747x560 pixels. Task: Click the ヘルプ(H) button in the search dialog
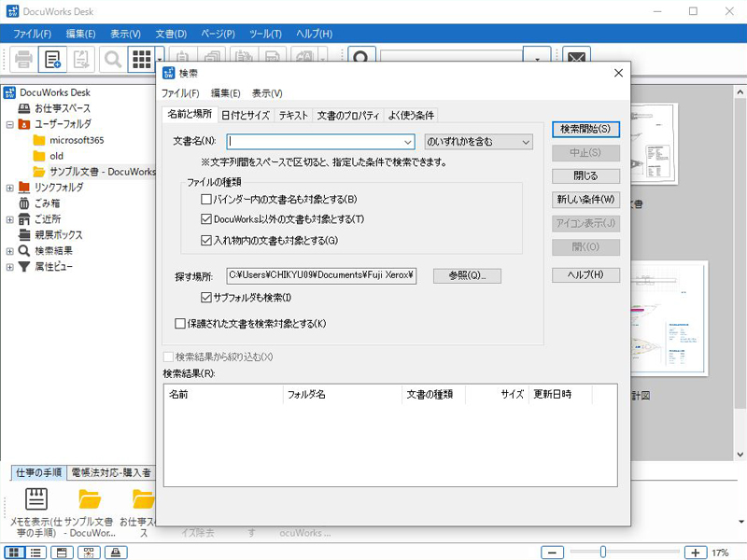point(585,274)
